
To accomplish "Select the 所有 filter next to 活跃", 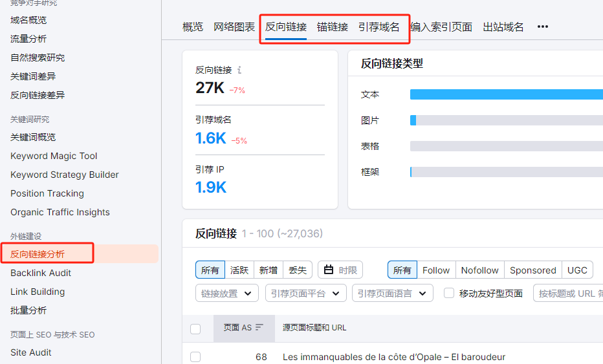I will [210, 270].
